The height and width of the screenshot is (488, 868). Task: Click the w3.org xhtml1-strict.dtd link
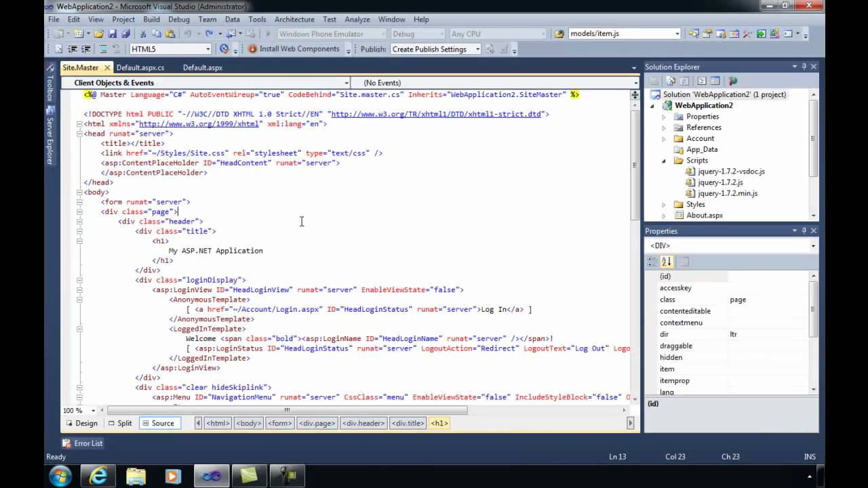pos(437,114)
